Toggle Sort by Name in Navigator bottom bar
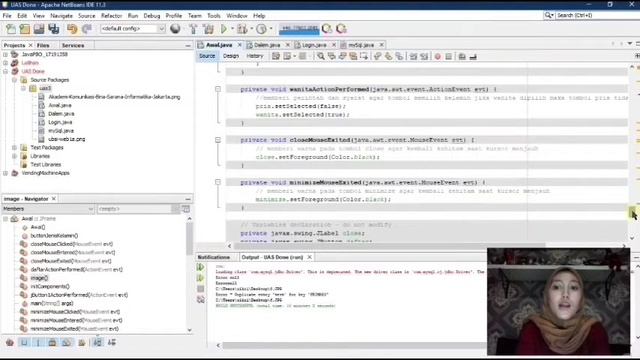The image size is (640, 360). pos(97,342)
